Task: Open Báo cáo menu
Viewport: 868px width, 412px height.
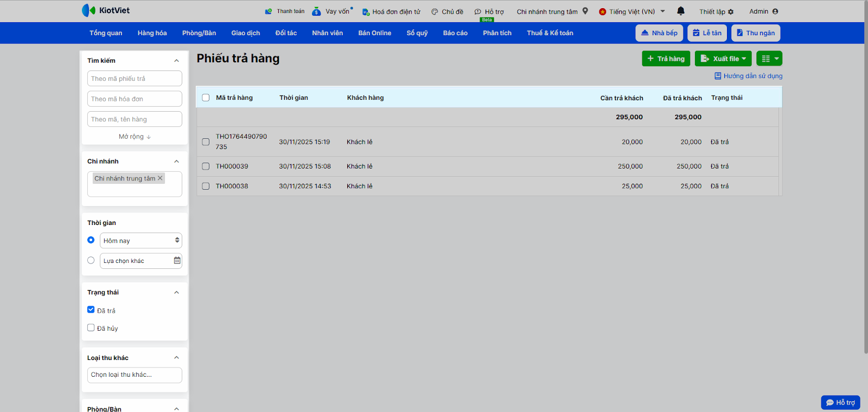Action: point(455,33)
